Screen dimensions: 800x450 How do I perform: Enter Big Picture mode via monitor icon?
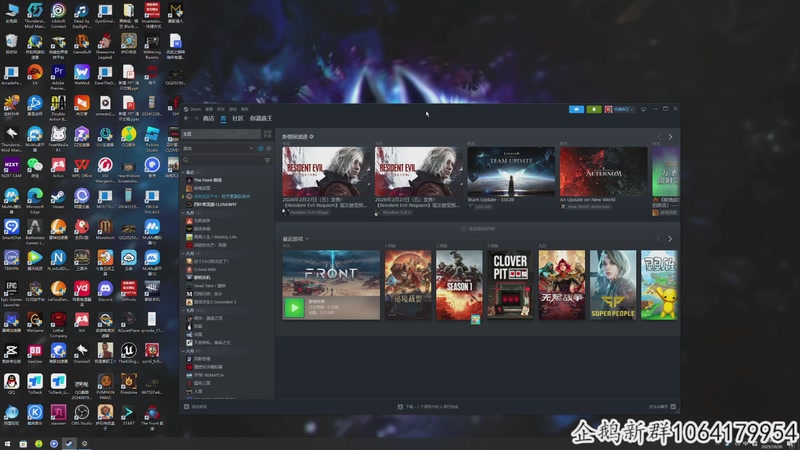pyautogui.click(x=643, y=109)
